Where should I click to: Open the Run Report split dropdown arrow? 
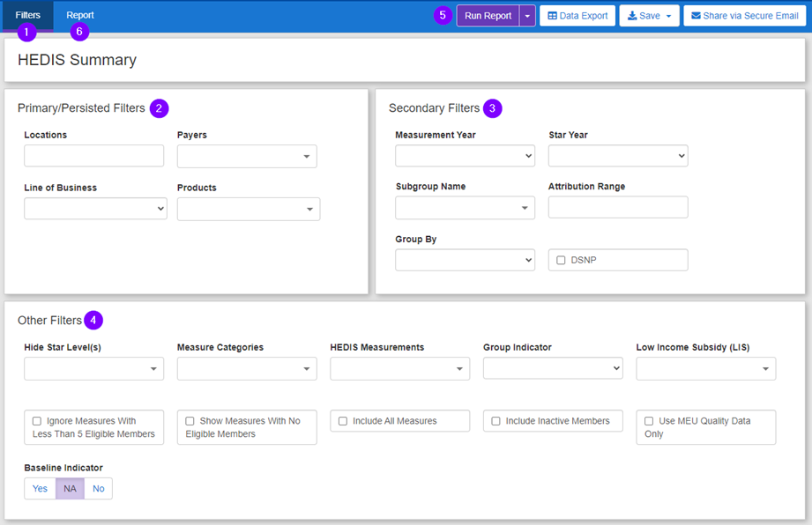tap(526, 15)
